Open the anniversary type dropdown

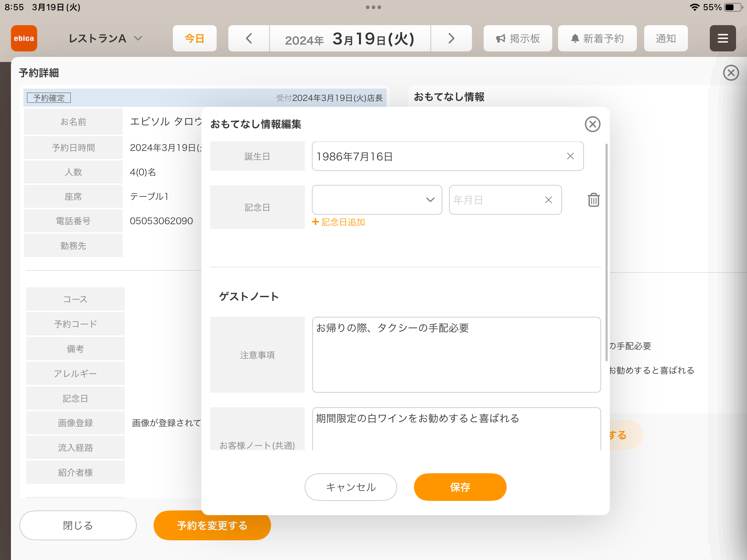[377, 200]
